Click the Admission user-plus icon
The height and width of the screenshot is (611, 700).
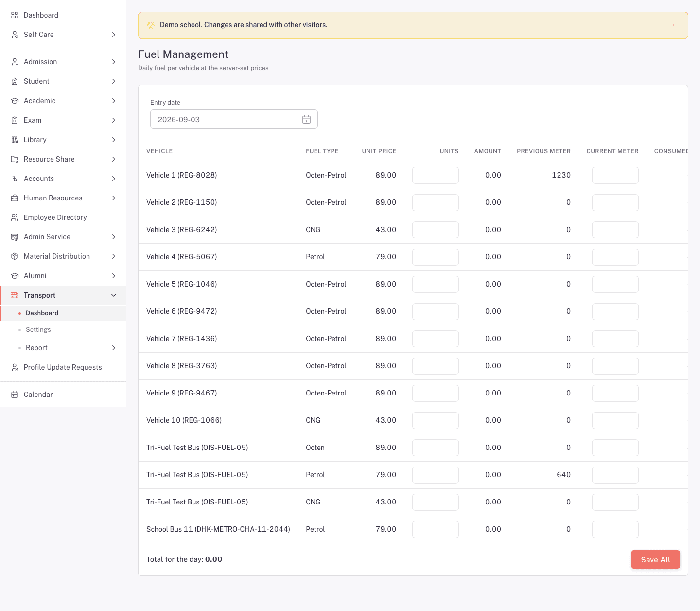click(15, 62)
